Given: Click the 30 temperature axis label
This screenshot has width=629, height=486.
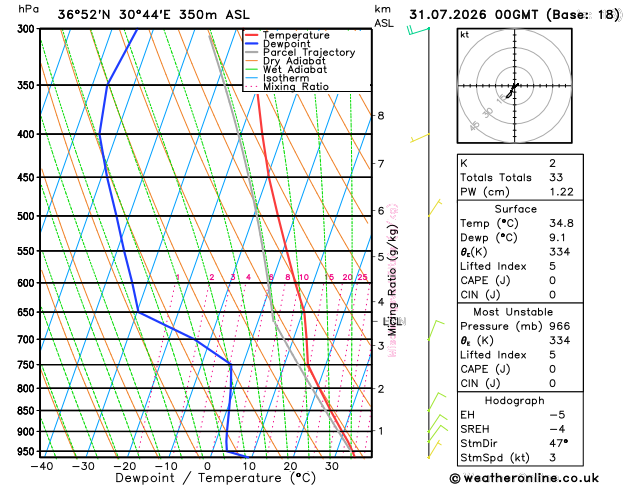Looking at the screenshot, I should pyautogui.click(x=332, y=466).
